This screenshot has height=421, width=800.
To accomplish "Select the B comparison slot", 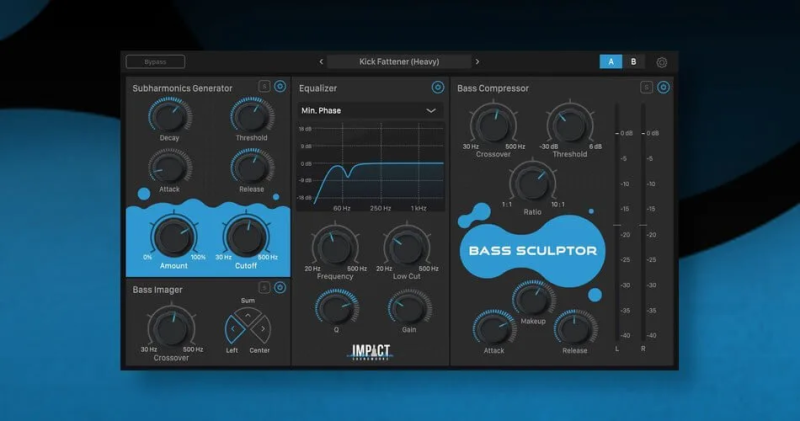I will pyautogui.click(x=633, y=62).
